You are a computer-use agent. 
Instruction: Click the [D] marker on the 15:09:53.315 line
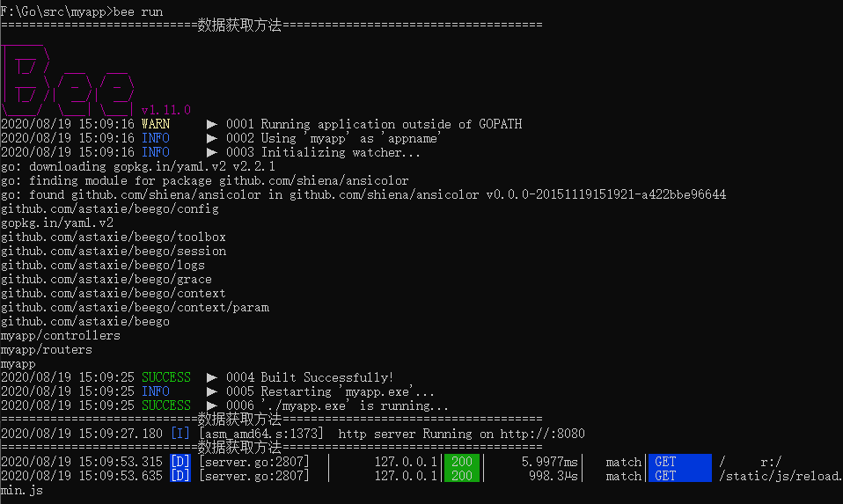180,462
